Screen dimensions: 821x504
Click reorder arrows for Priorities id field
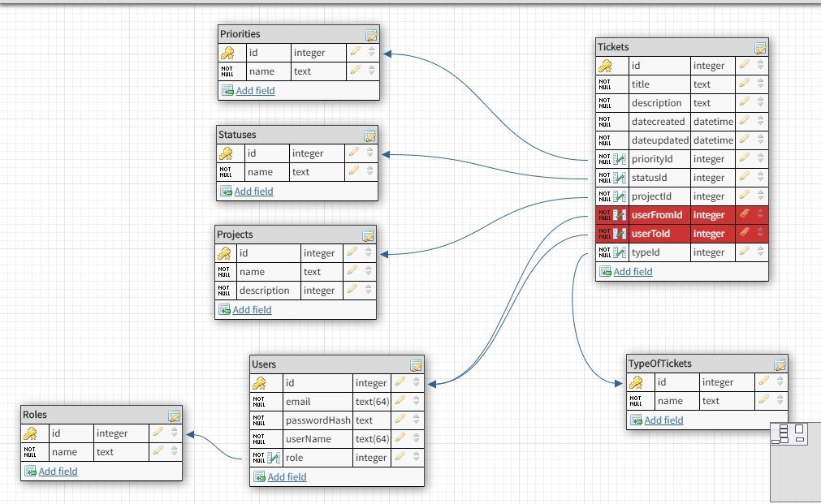pyautogui.click(x=371, y=52)
